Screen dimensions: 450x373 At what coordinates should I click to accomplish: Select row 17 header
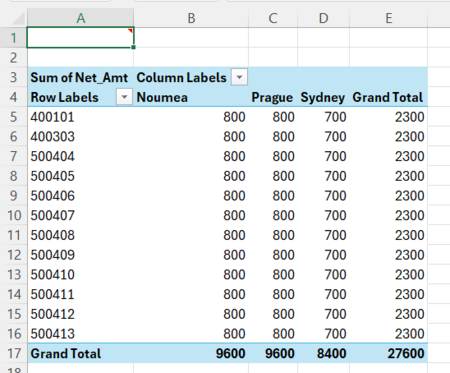13,353
